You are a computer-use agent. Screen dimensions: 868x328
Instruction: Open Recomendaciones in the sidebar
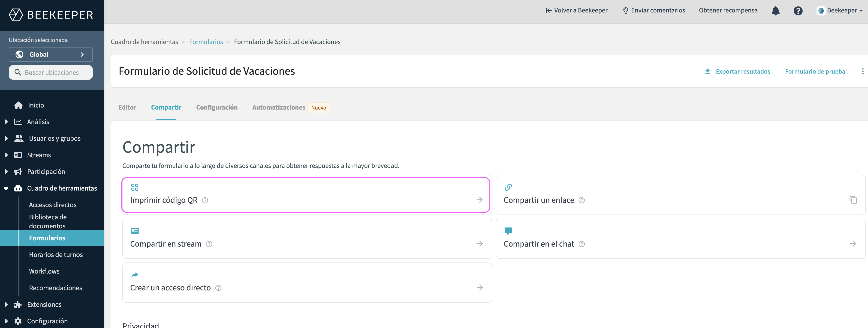coord(56,288)
